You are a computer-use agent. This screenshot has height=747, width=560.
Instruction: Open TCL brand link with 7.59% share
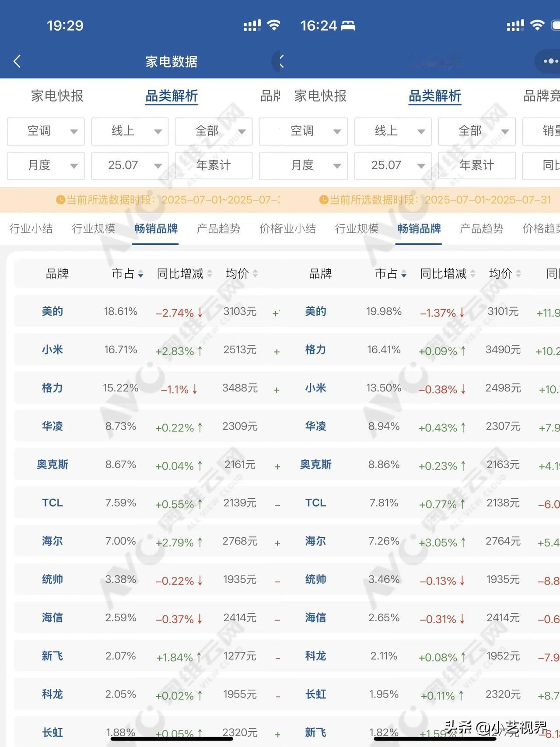click(52, 503)
